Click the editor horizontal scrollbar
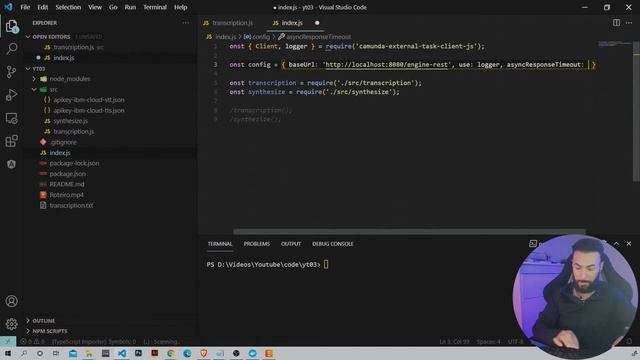 409,231
